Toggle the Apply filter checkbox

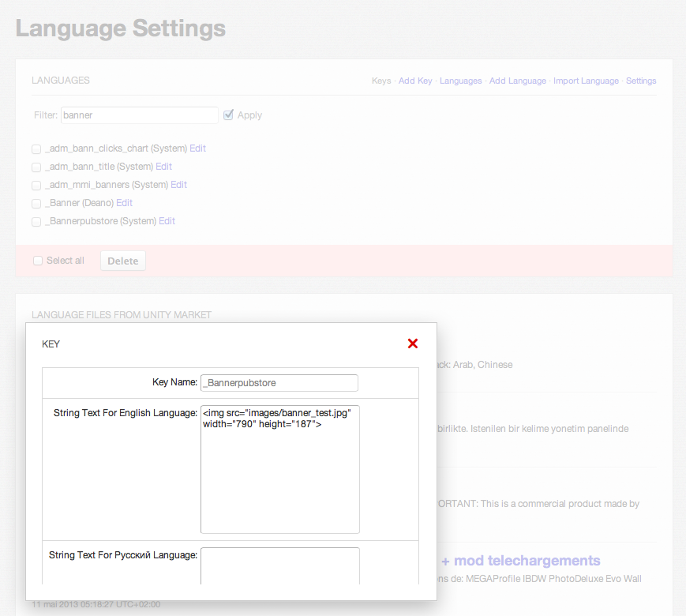tap(229, 115)
